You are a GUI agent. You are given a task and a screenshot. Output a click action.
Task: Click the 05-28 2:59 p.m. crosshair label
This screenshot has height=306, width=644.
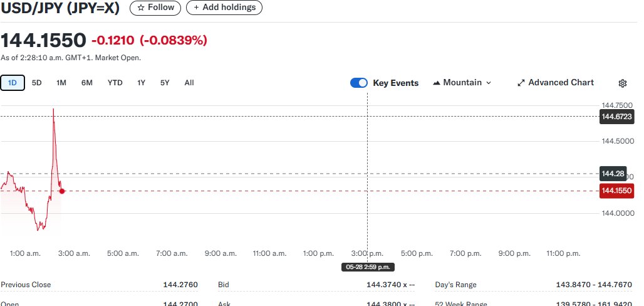tap(368, 267)
